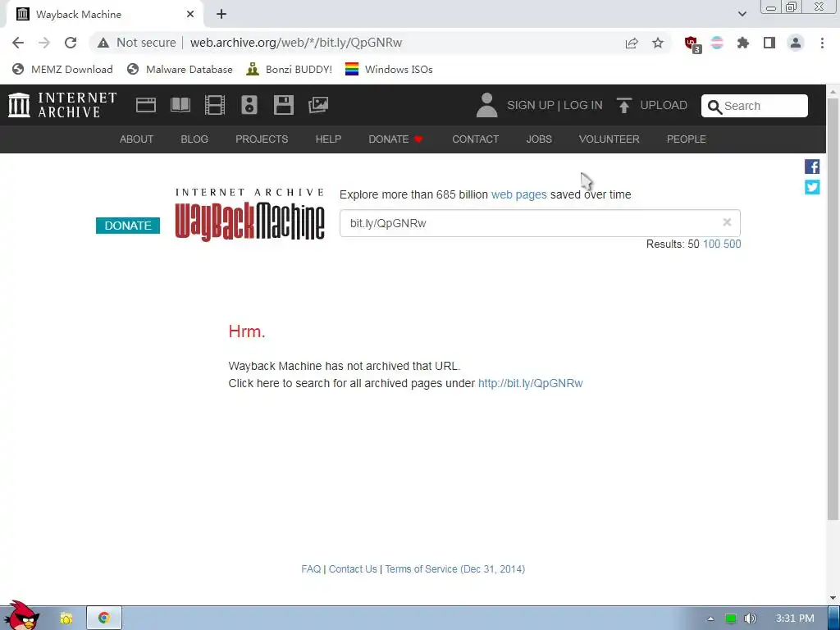The height and width of the screenshot is (630, 840).
Task: Open Terms of Service link
Action: [x=454, y=569]
